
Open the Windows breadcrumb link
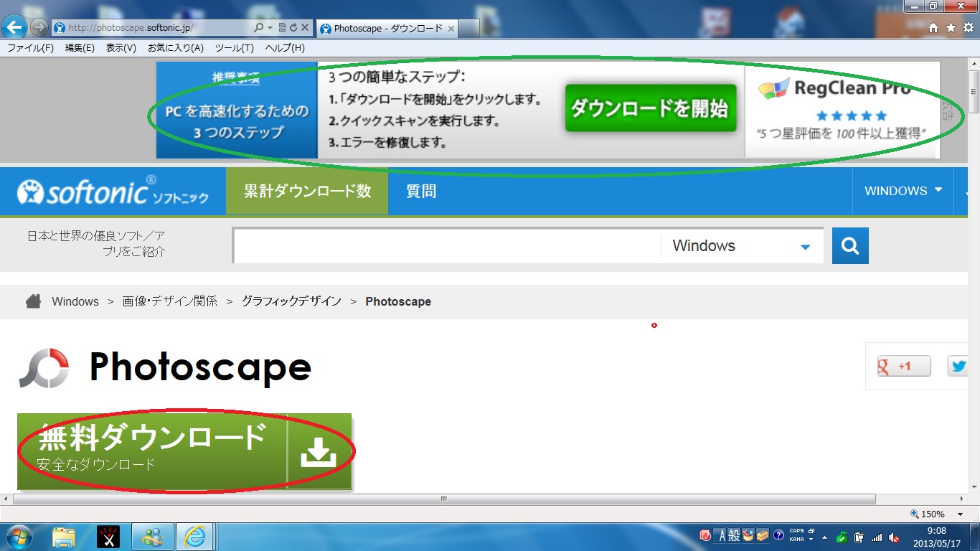[75, 302]
